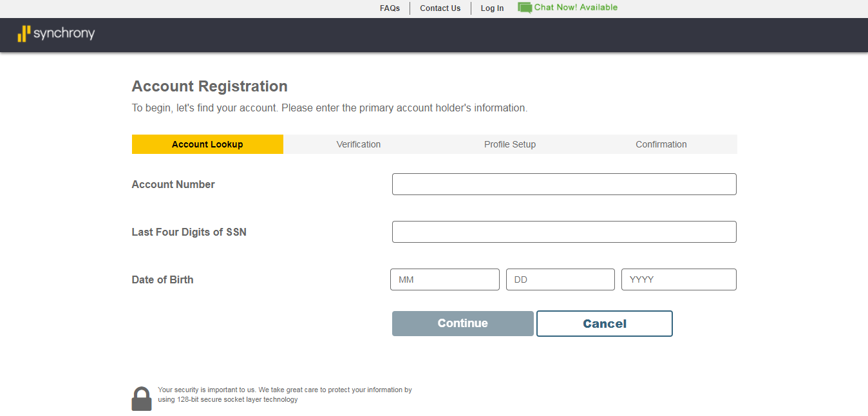The width and height of the screenshot is (868, 416).
Task: Select the Profile Setup step tab
Action: (510, 144)
